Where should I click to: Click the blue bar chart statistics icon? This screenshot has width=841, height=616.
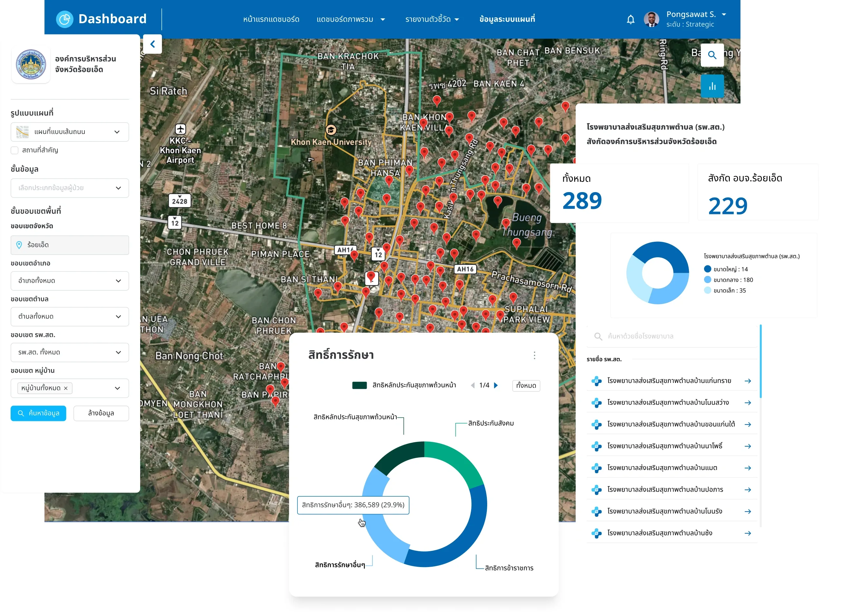[712, 86]
